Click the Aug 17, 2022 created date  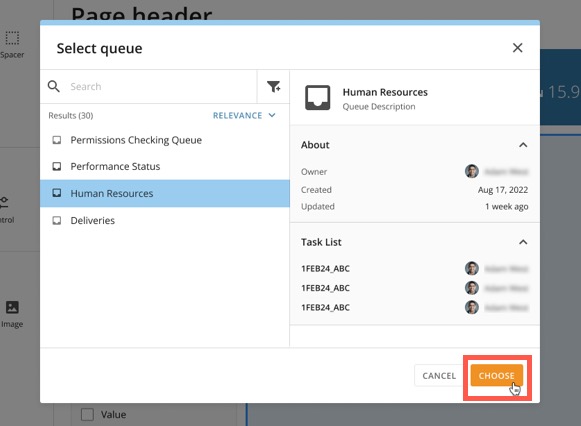pos(503,190)
